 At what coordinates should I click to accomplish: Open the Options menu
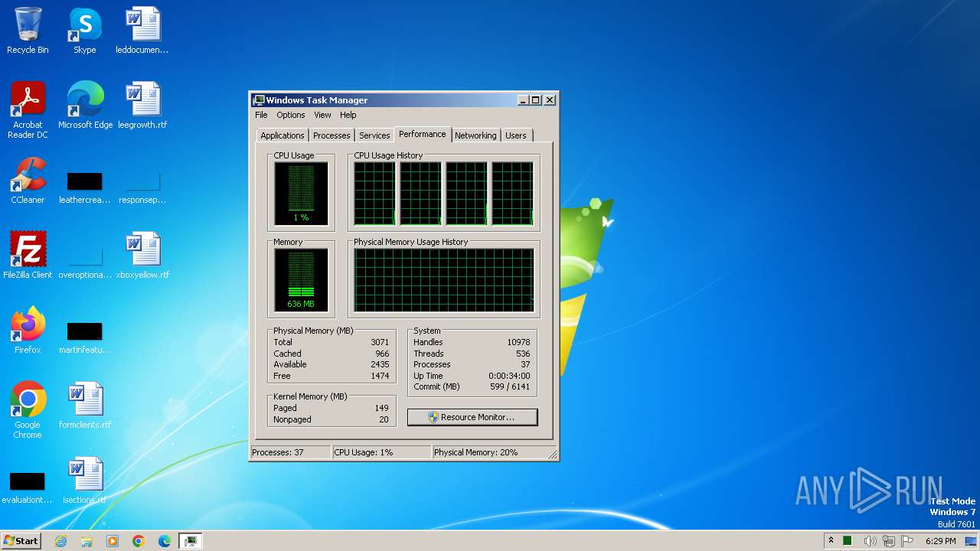[x=291, y=115]
